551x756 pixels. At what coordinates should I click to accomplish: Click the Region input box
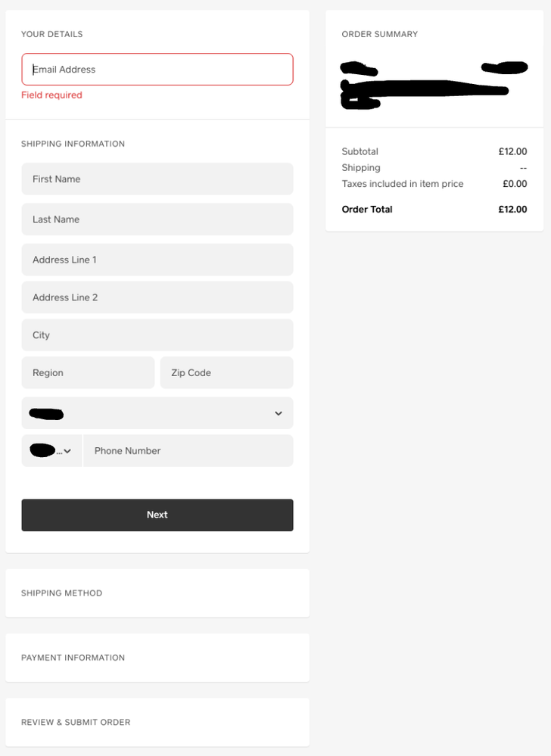88,373
